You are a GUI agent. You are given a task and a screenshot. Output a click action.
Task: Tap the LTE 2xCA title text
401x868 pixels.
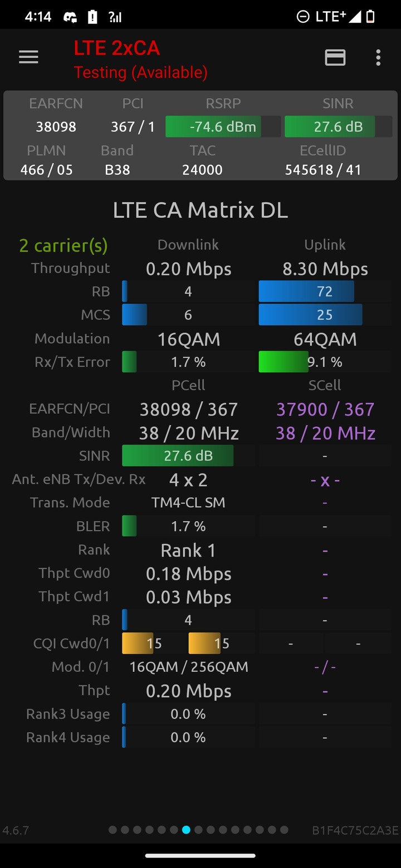tap(117, 48)
